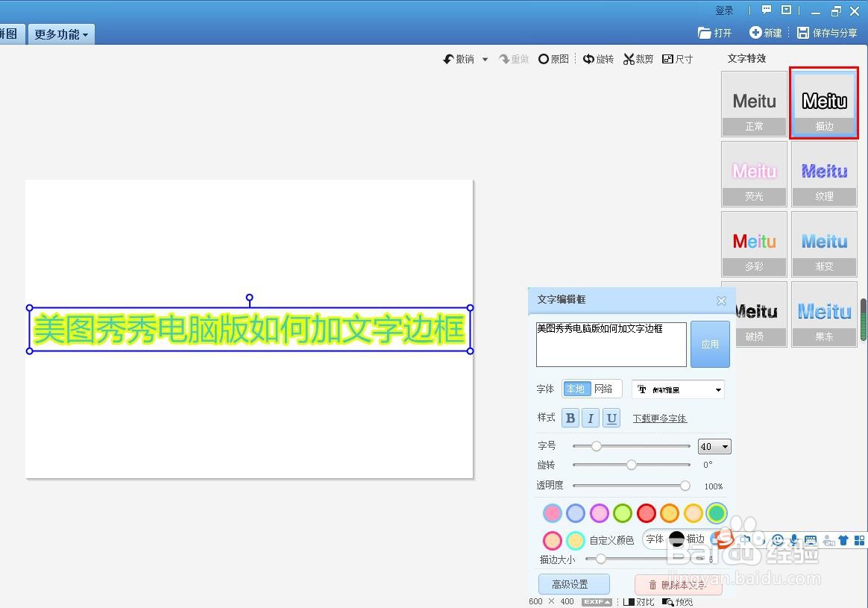This screenshot has width=868, height=608.
Task: Select 网络 online font source
Action: click(x=604, y=389)
